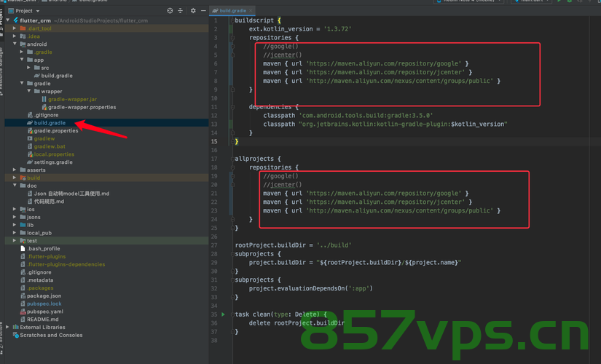Open 代码规范.md file
Viewport: 601px width, 364px height.
click(x=49, y=201)
